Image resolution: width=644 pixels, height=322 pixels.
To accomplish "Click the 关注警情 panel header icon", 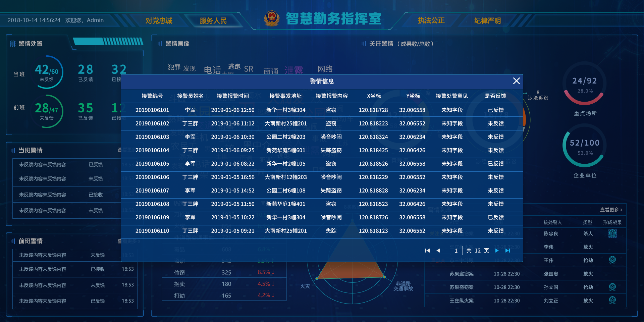I will pos(364,44).
